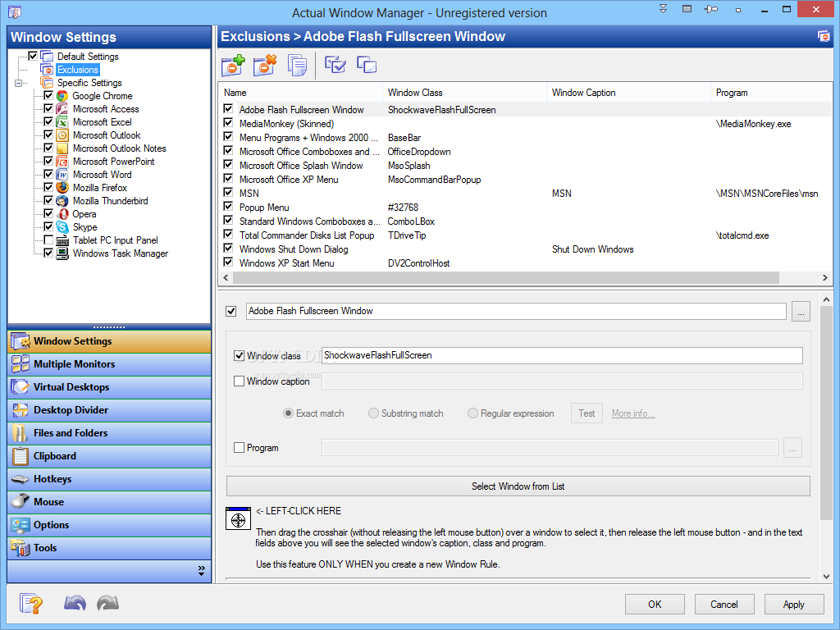
Task: Sort by the Window Class column header
Action: point(464,93)
